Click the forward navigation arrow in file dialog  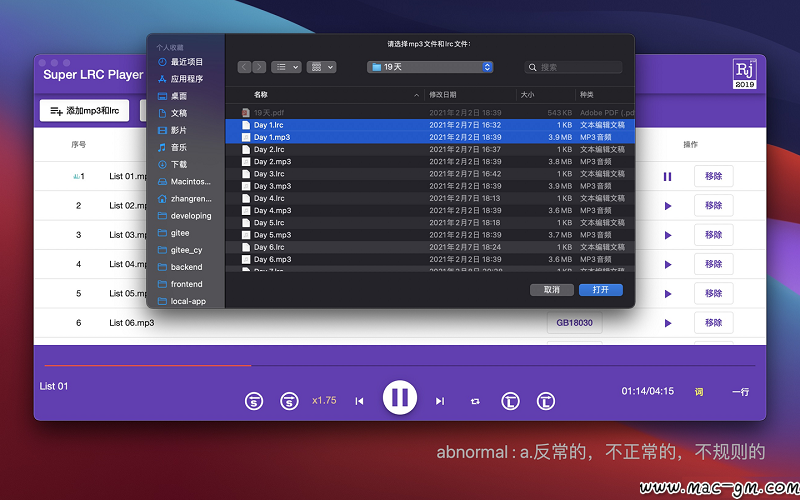click(x=259, y=67)
